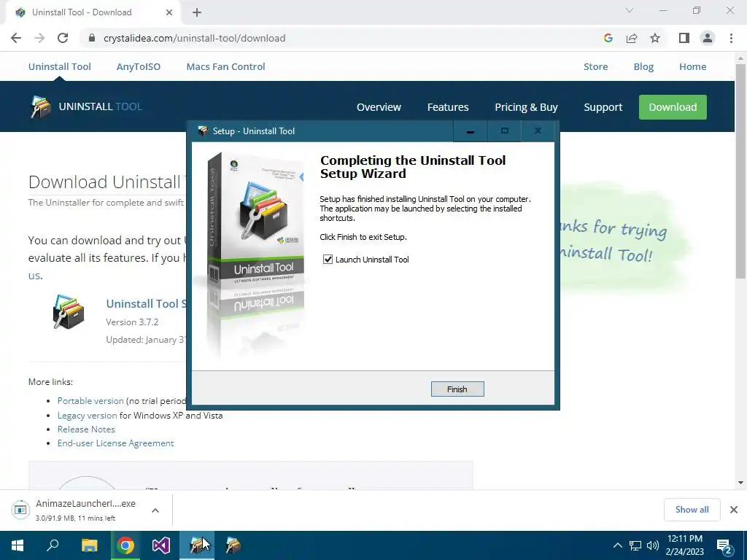This screenshot has height=560, width=747.
Task: Click the Finish button in Setup wizard
Action: point(457,389)
